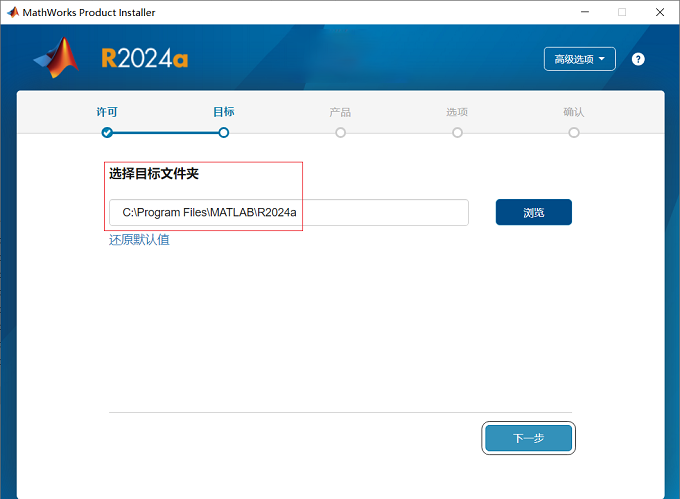Click the 还原默认值 link
The width and height of the screenshot is (680, 499).
click(x=139, y=240)
